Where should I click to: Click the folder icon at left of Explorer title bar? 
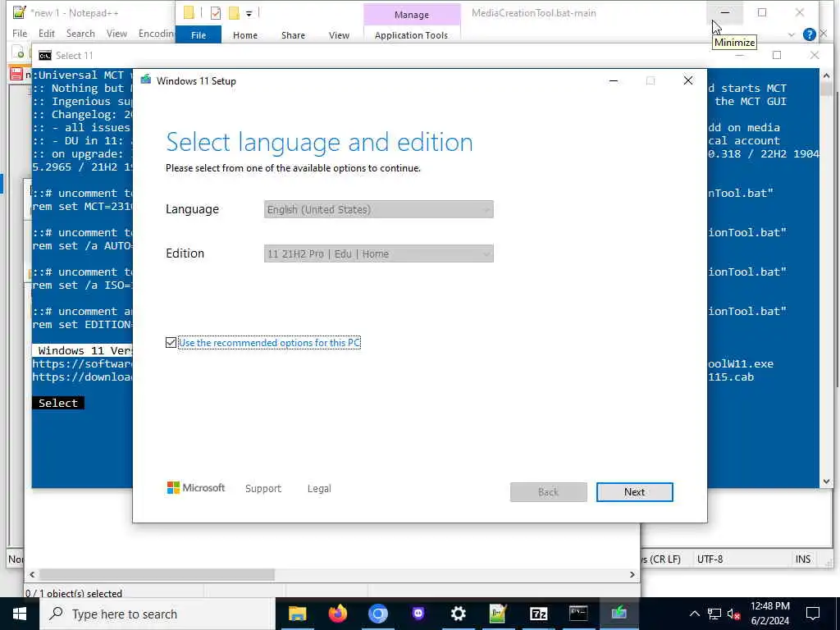(x=189, y=12)
